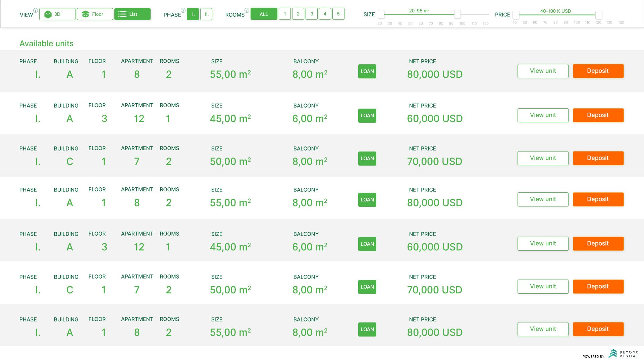Viewport: 644px width, 362px height.
Task: Click the info icon next to ROOMS
Action: point(247,10)
